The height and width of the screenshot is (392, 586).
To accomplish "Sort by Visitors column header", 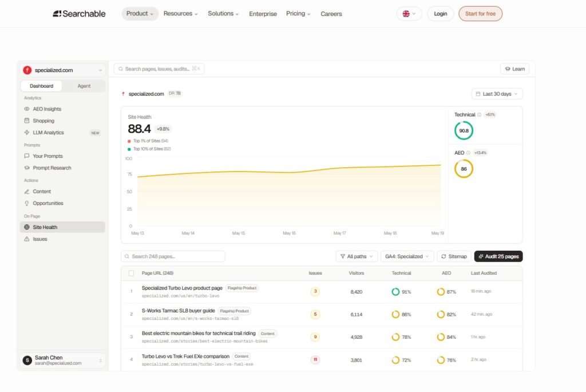I will point(356,273).
